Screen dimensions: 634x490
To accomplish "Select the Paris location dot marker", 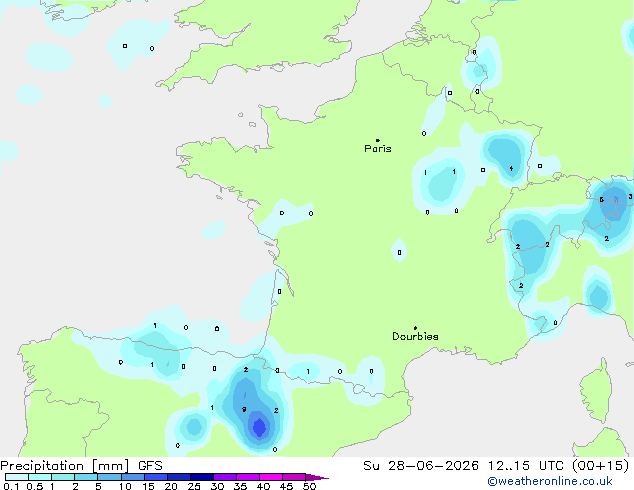I will pos(378,140).
